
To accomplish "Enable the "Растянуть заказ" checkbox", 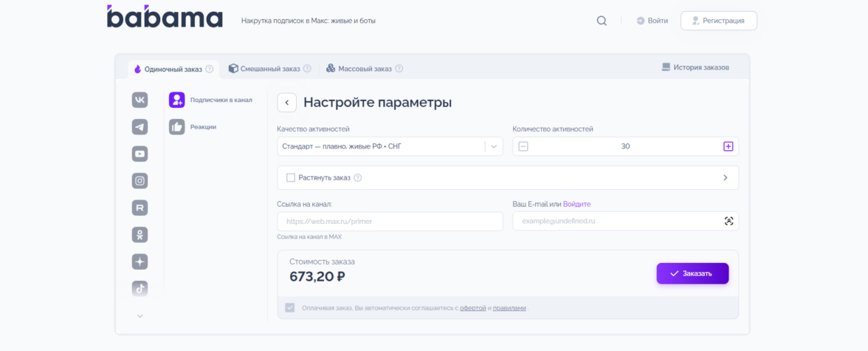I will pyautogui.click(x=291, y=177).
